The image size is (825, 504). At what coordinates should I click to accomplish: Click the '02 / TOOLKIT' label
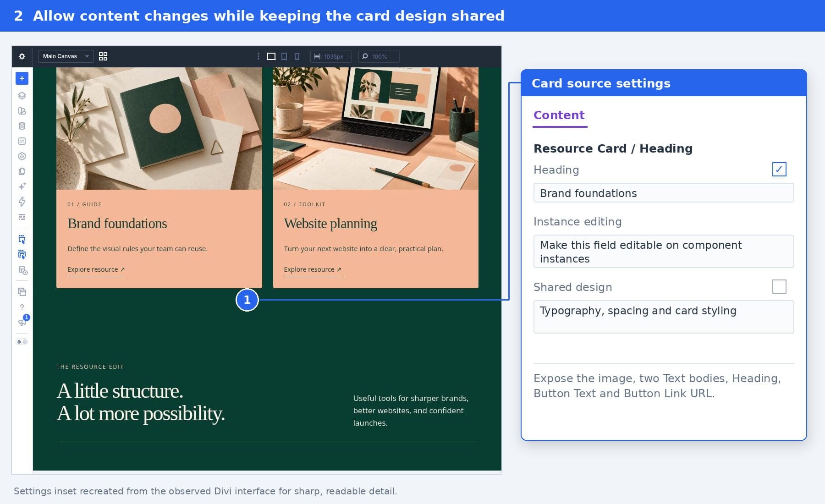tap(304, 204)
